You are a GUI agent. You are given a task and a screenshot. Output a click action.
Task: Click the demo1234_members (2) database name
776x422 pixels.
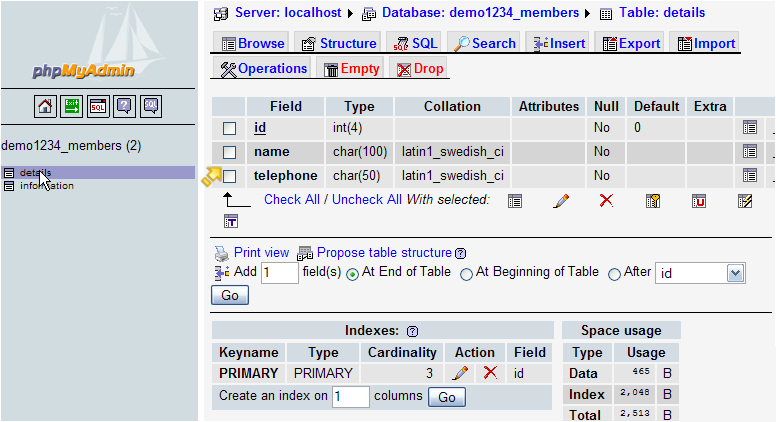[x=71, y=146]
